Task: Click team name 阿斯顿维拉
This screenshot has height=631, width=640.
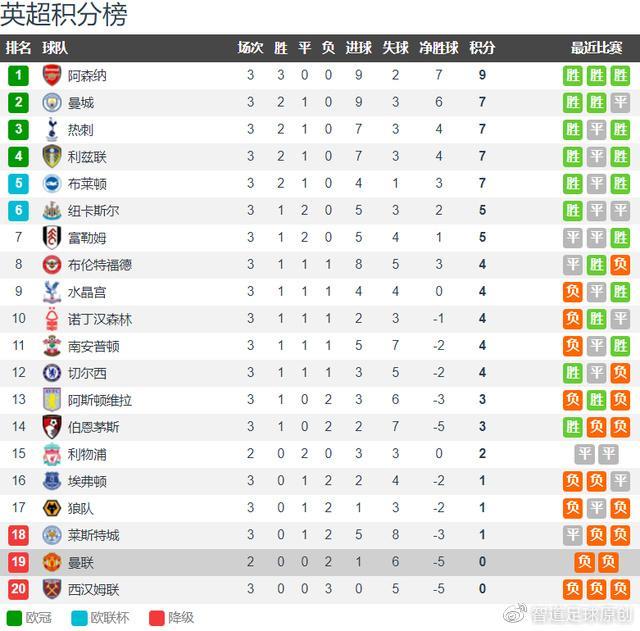Action: click(x=100, y=400)
